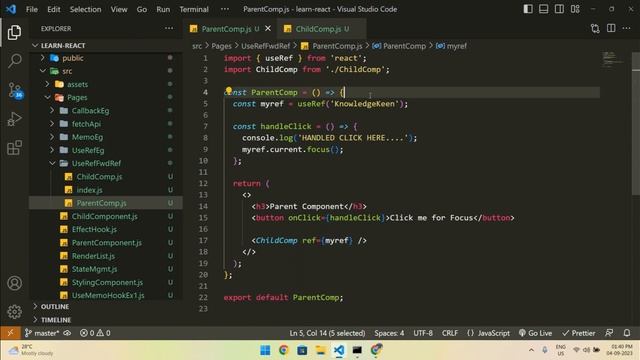This screenshot has width=640, height=360.
Task: Open Customize Layout icon
Action: click(x=575, y=9)
